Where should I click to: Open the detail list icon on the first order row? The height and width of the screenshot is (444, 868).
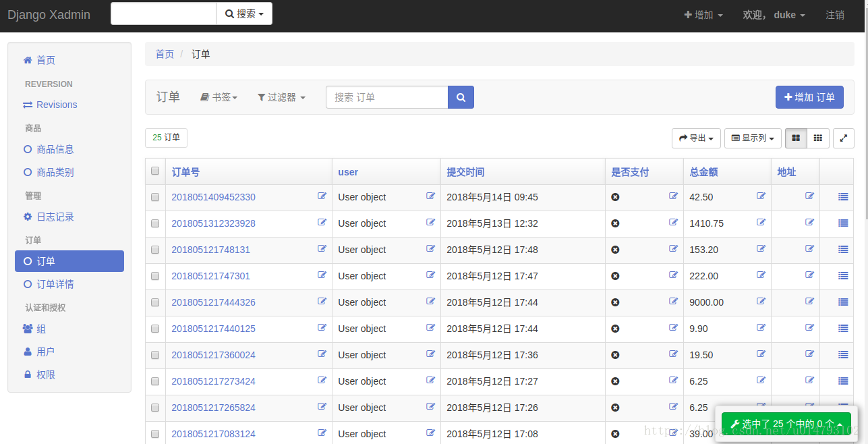click(842, 196)
